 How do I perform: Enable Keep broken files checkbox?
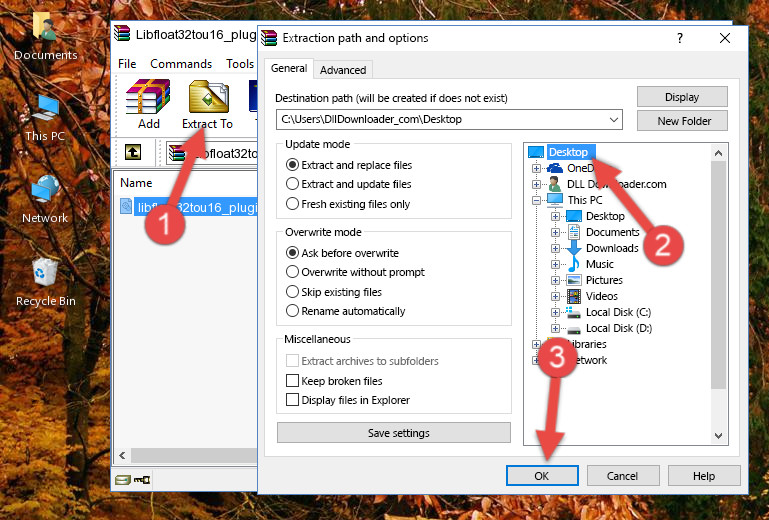[292, 381]
